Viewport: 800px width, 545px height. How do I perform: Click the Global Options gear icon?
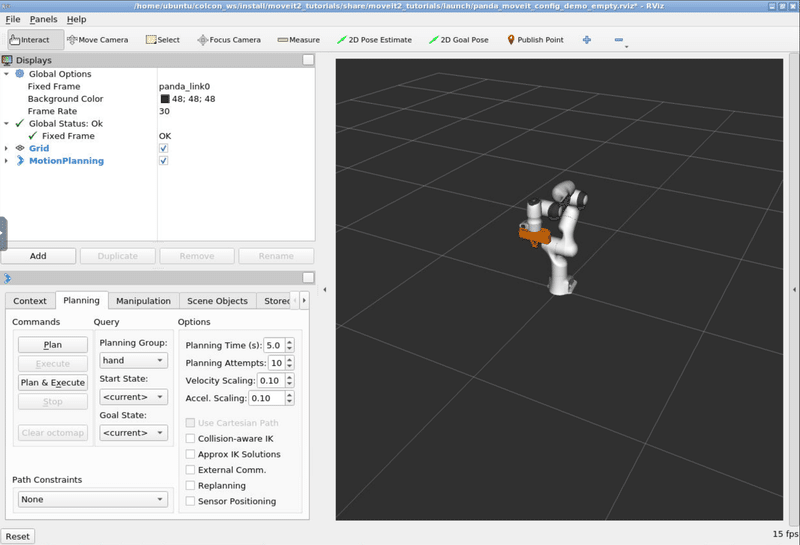(19, 73)
